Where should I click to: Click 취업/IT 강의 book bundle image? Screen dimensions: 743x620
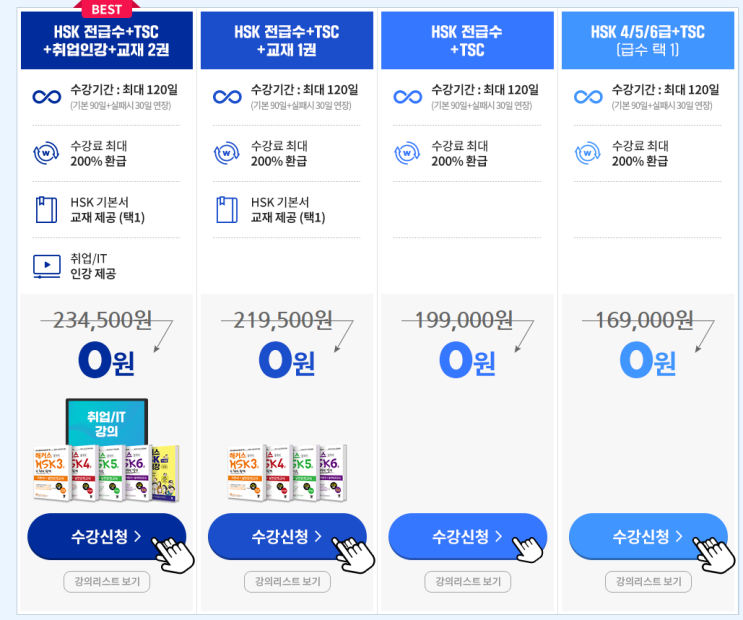[x=106, y=450]
